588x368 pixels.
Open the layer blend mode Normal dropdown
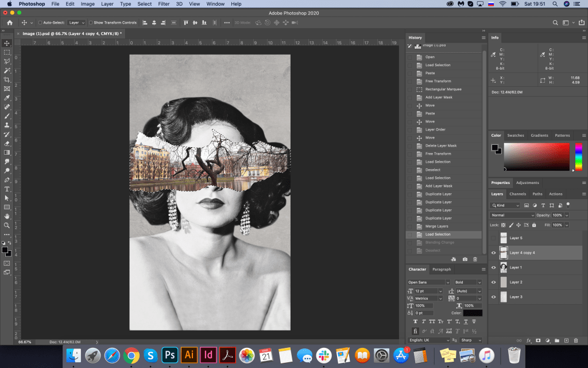(x=512, y=215)
